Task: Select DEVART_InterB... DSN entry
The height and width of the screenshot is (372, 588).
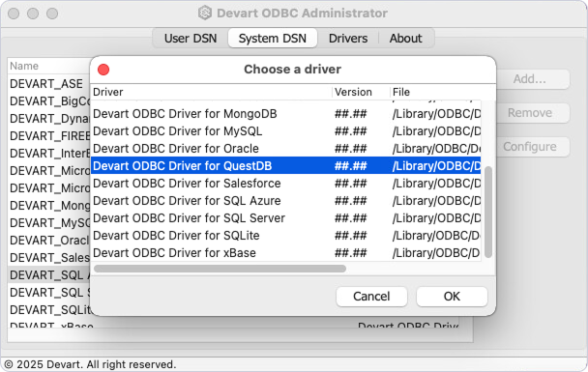Action: pos(49,154)
